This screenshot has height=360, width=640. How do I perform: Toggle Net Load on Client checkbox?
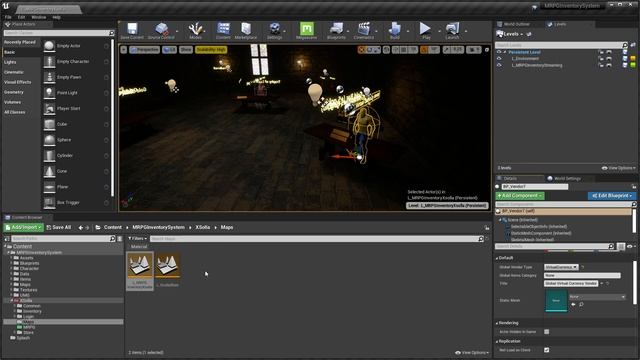point(547,350)
